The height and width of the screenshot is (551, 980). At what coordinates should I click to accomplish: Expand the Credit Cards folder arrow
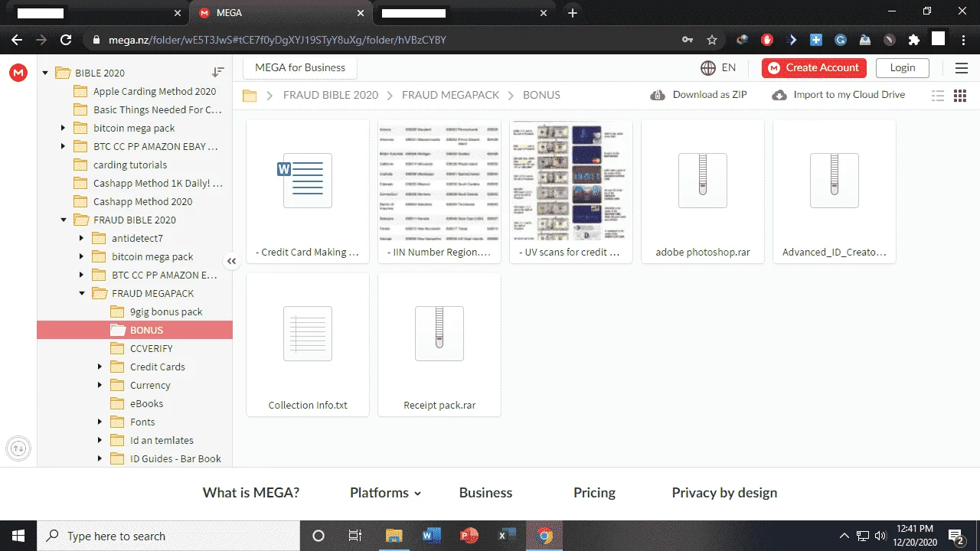tap(100, 367)
